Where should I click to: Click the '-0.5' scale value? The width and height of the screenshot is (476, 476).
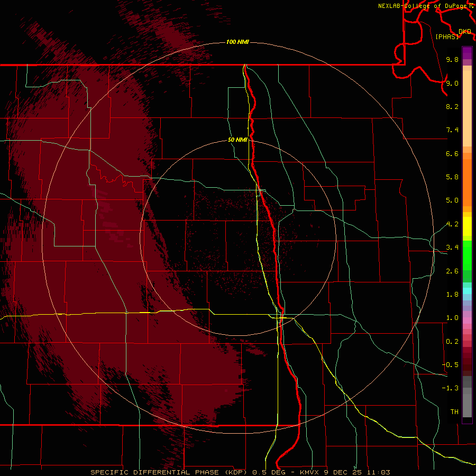(450, 365)
